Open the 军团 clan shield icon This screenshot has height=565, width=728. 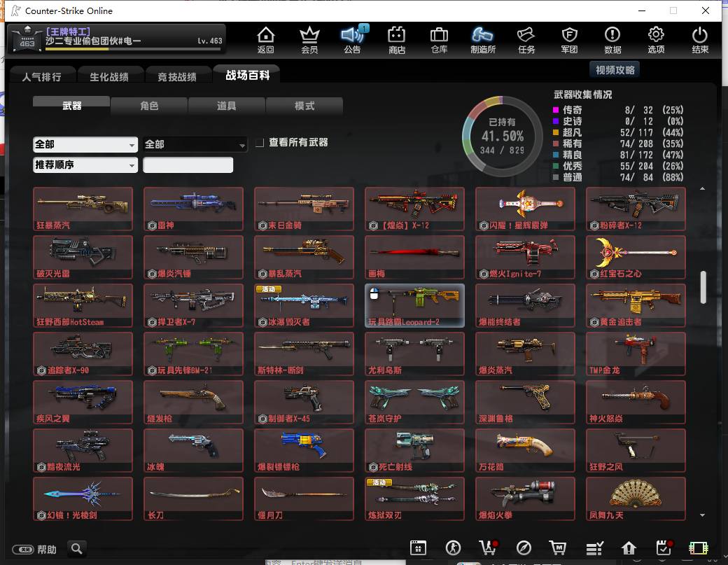click(x=569, y=40)
